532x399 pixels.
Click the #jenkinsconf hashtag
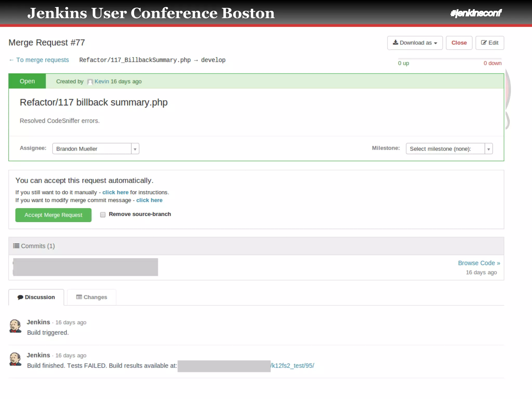click(476, 13)
